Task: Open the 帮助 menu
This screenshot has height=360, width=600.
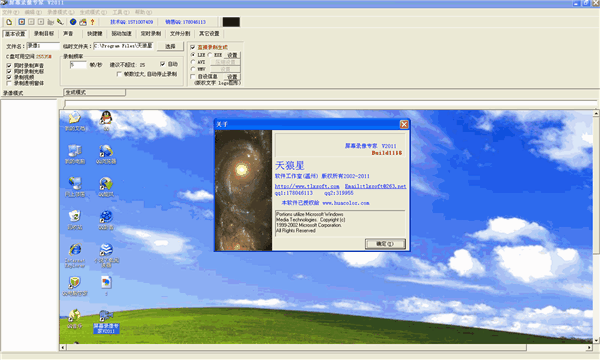Action: pyautogui.click(x=143, y=12)
